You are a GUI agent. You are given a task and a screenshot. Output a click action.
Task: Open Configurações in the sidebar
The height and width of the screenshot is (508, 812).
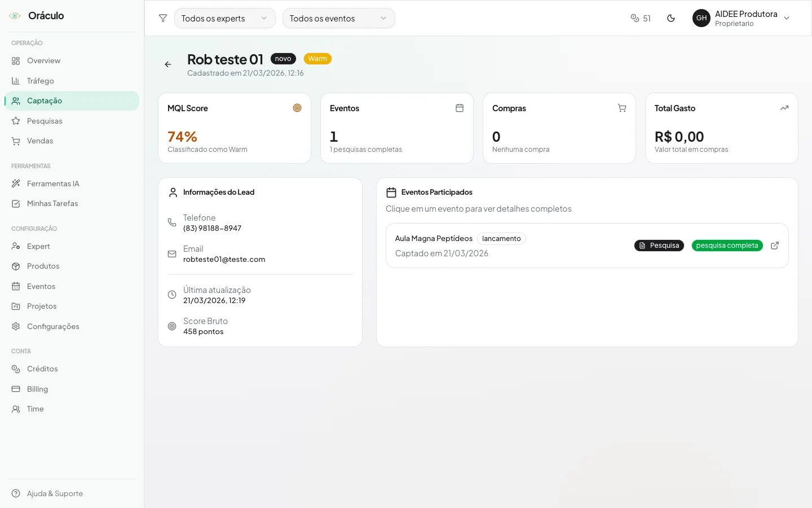[72, 326]
